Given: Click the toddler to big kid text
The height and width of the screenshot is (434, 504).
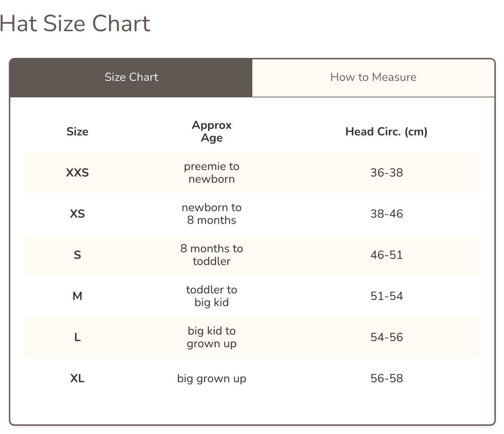Looking at the screenshot, I should point(212,296).
